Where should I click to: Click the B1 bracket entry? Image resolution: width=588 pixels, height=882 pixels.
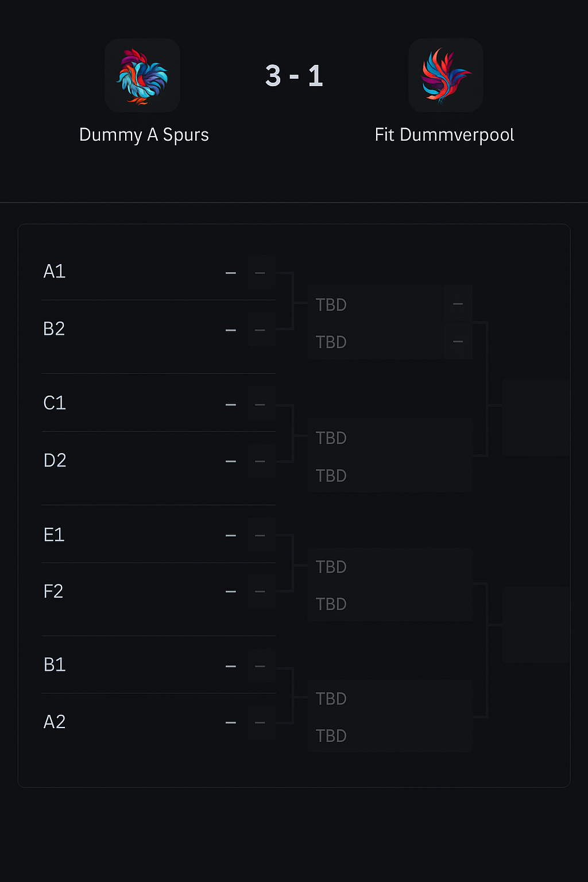coord(55,664)
